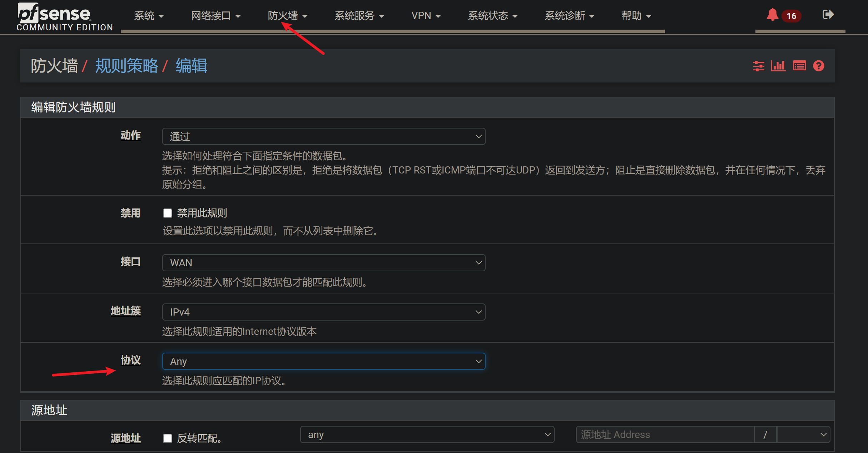Expand the 动作 dropdown showing 通过
Viewport: 868px width, 453px height.
click(323, 136)
